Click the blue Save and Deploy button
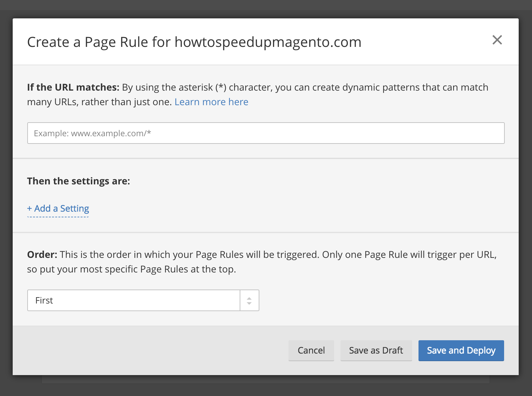Screen dimensions: 532x396 [x=461, y=350]
